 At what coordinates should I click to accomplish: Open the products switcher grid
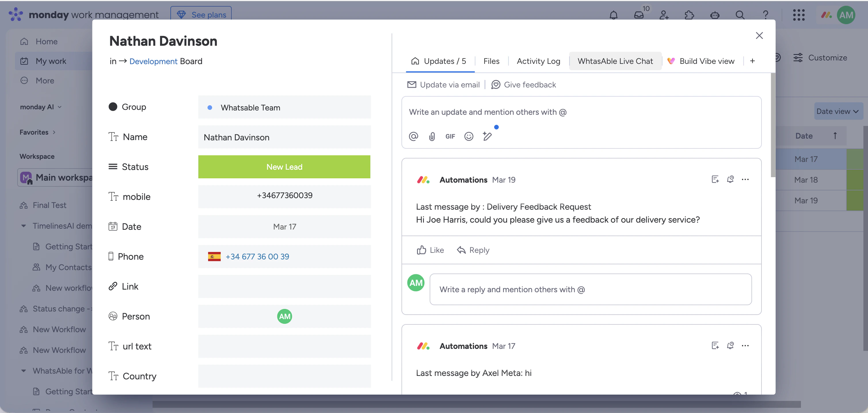(x=799, y=15)
